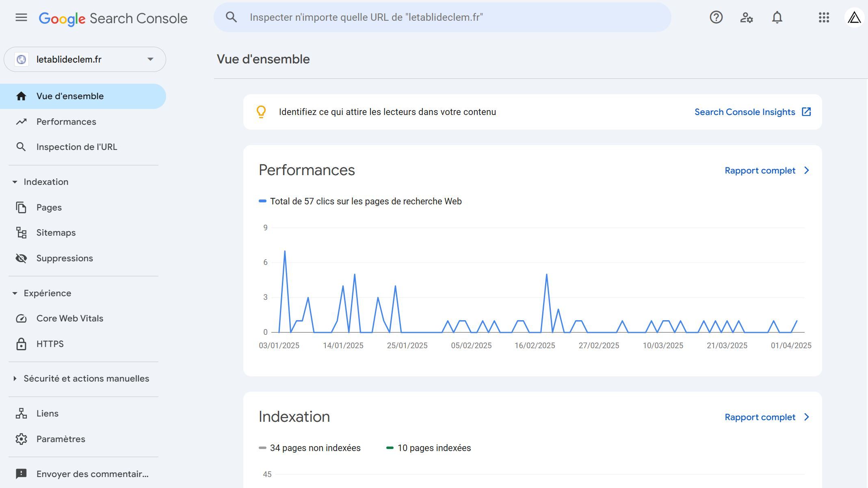Viewport: 868px width, 488px height.
Task: Click the Core Web Vitals gauge icon
Action: [x=21, y=319]
